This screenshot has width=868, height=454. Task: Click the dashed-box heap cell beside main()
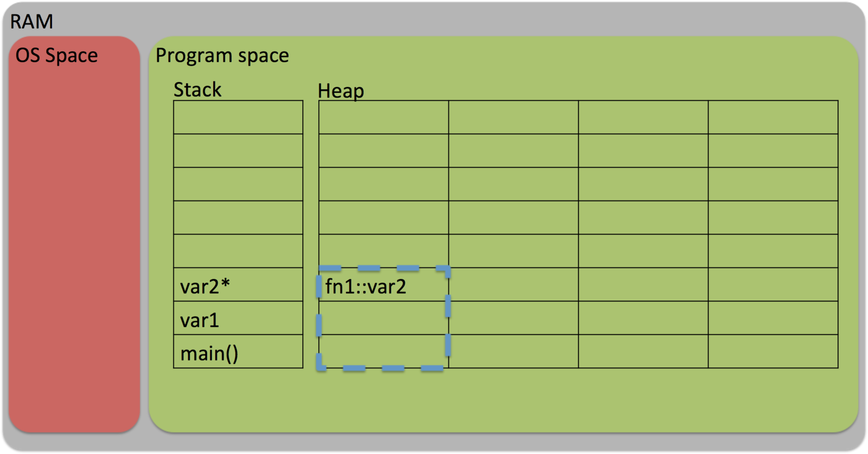click(383, 351)
